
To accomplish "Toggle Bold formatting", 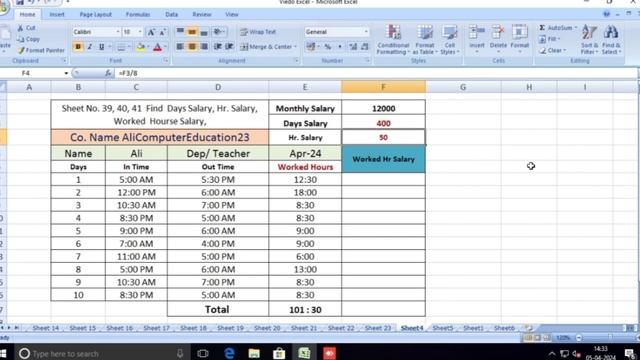I will [x=78, y=47].
